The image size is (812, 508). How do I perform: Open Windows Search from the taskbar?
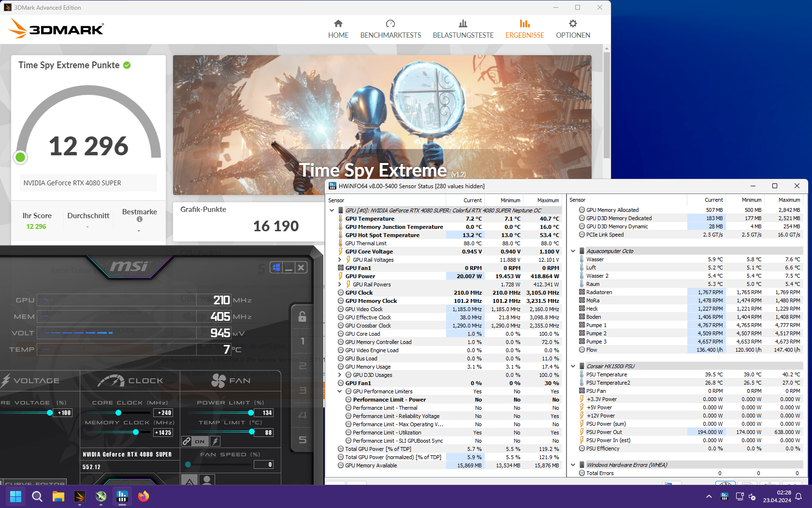[37, 496]
